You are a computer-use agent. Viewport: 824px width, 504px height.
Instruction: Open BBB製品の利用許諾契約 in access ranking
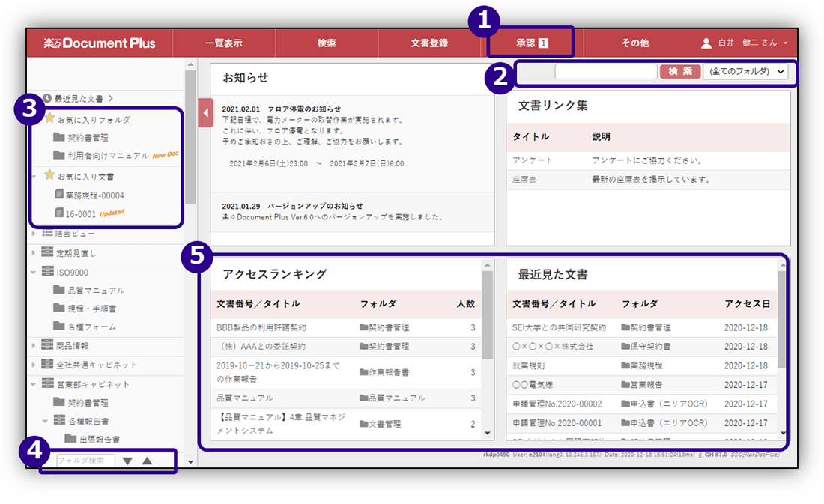click(261, 327)
